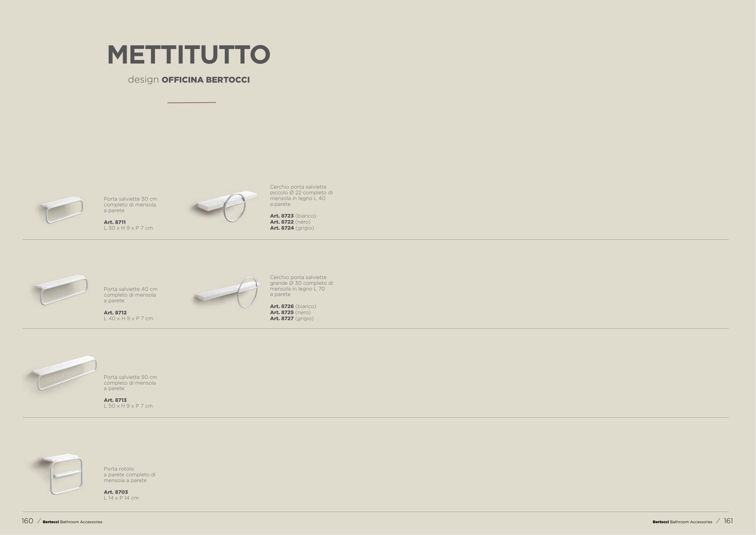756x535 pixels.
Task: Open the 40 cm towel holder product image
Action: 62,290
